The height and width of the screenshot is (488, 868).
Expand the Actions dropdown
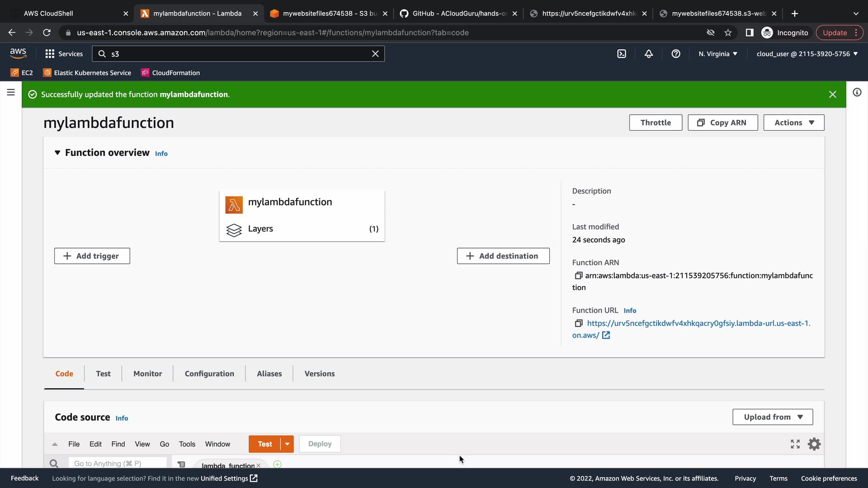pos(794,122)
